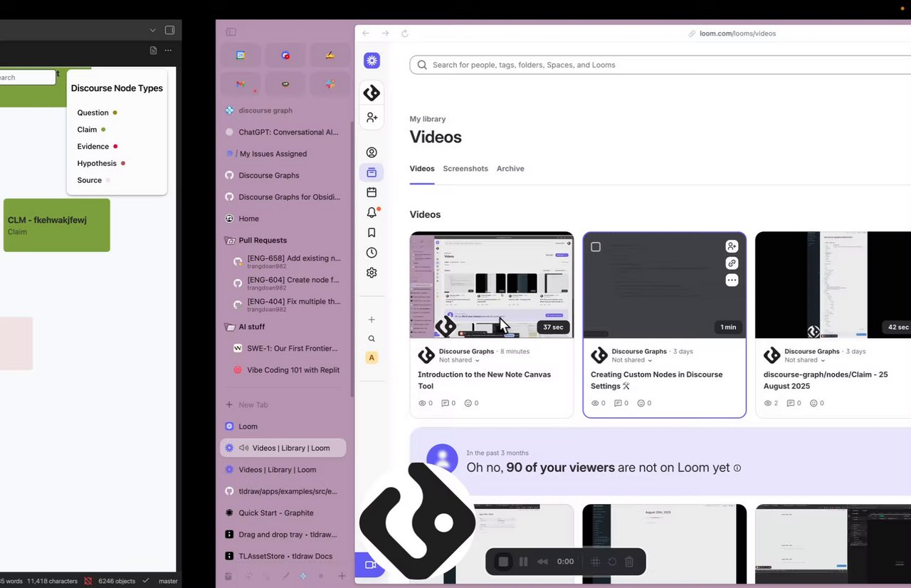This screenshot has width=911, height=588.
Task: Open the notifications bell in Loom sidebar
Action: coord(372,212)
